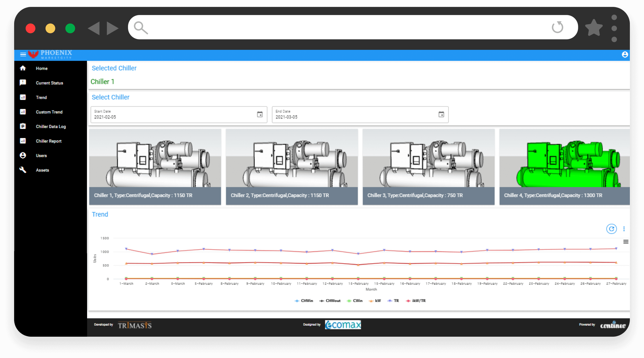This screenshot has height=358, width=644.
Task: Reload the page with the refresh icon
Action: [x=557, y=27]
